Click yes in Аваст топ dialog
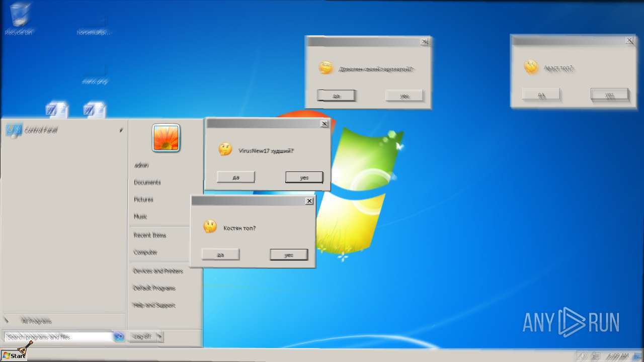Image resolution: width=644 pixels, height=362 pixels. pos(609,94)
